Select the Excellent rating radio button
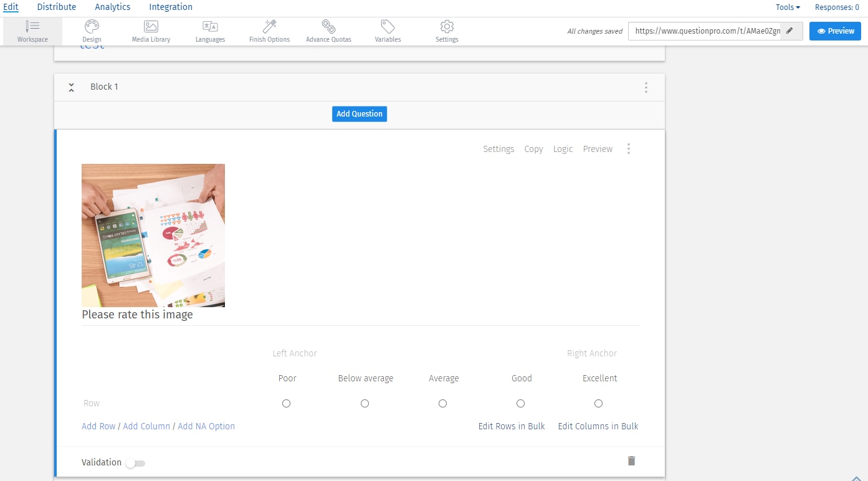868x481 pixels. [598, 403]
